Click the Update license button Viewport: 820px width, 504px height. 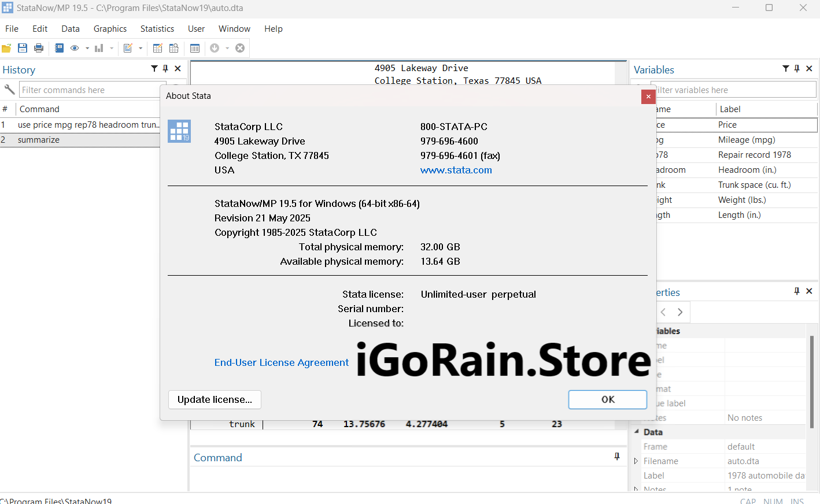[215, 399]
